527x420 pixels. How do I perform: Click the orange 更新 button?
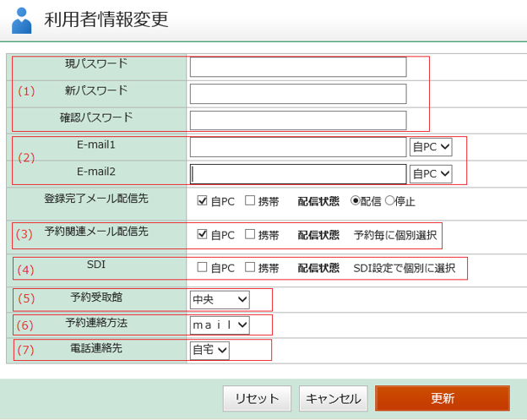coord(443,399)
